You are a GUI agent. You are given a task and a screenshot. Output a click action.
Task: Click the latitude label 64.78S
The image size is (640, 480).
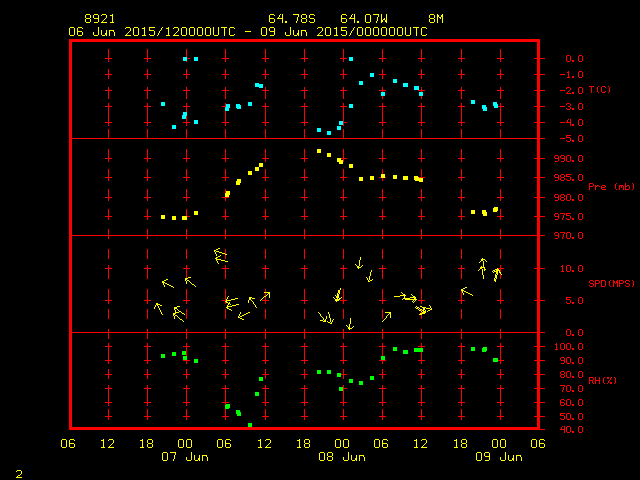click(x=292, y=19)
